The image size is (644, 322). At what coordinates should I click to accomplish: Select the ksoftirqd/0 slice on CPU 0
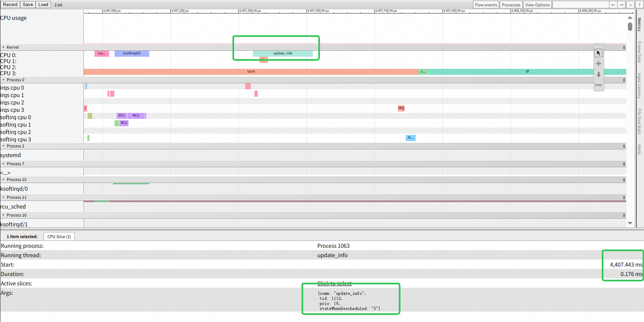coord(132,53)
